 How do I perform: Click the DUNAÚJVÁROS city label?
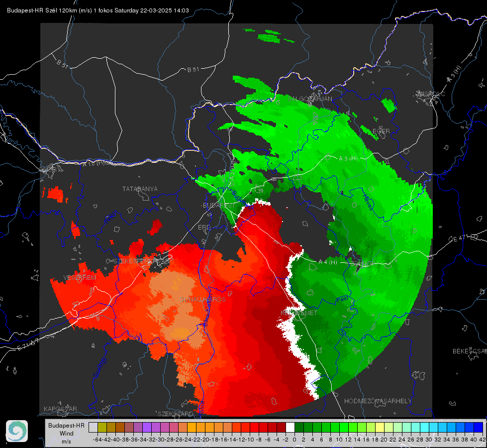[x=203, y=299]
